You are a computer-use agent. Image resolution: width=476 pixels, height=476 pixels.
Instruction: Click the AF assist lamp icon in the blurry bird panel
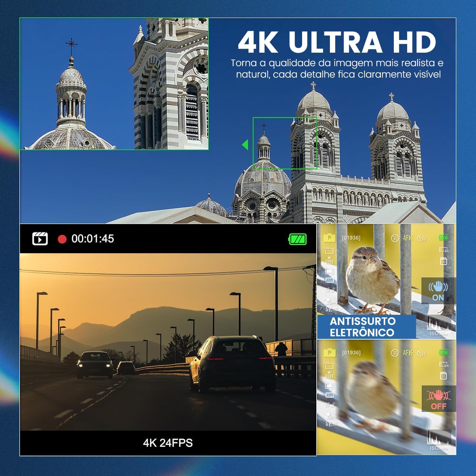click(x=408, y=353)
